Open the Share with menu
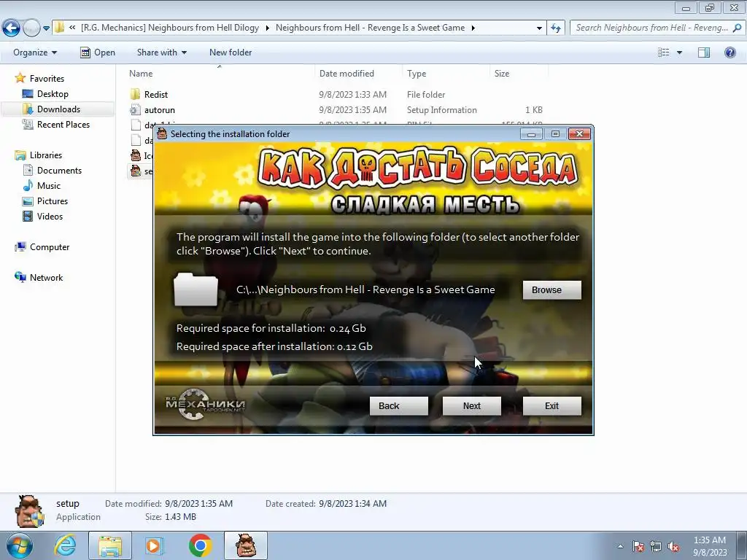The width and height of the screenshot is (747, 560). click(x=161, y=52)
